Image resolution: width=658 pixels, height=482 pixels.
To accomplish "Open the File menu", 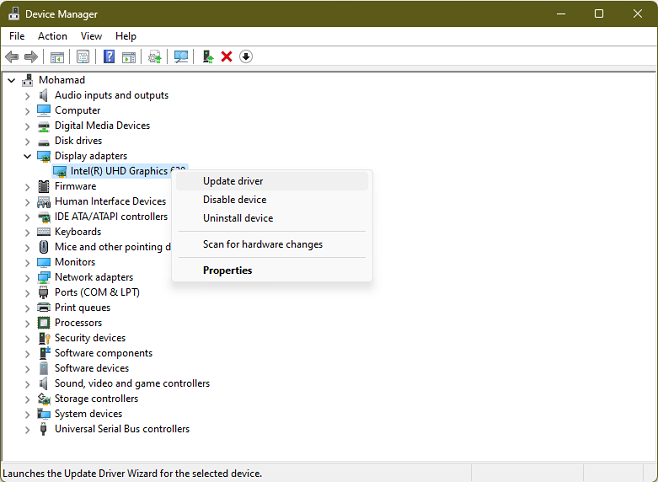I will [x=17, y=36].
